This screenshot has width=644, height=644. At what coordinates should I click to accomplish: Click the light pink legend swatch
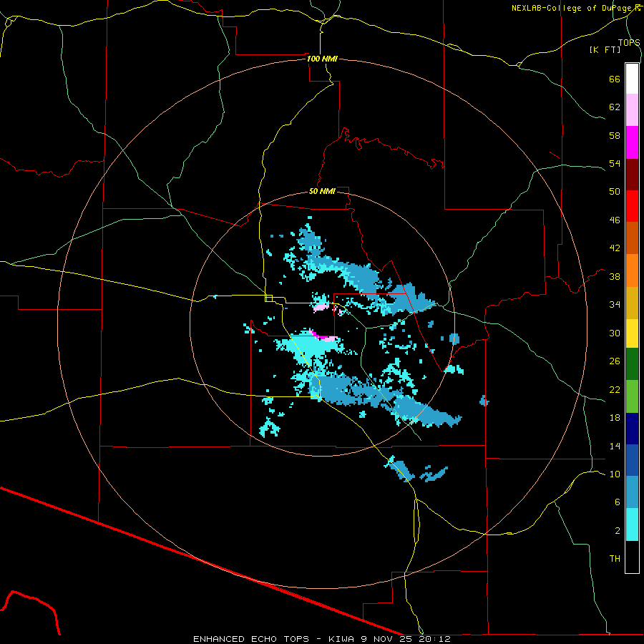632,109
